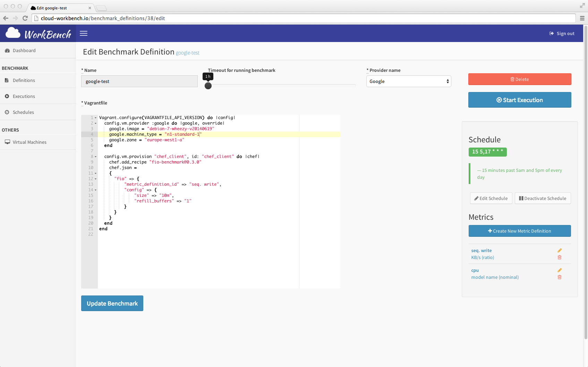The width and height of the screenshot is (588, 367).
Task: Click the timeout slider handle
Action: (208, 86)
